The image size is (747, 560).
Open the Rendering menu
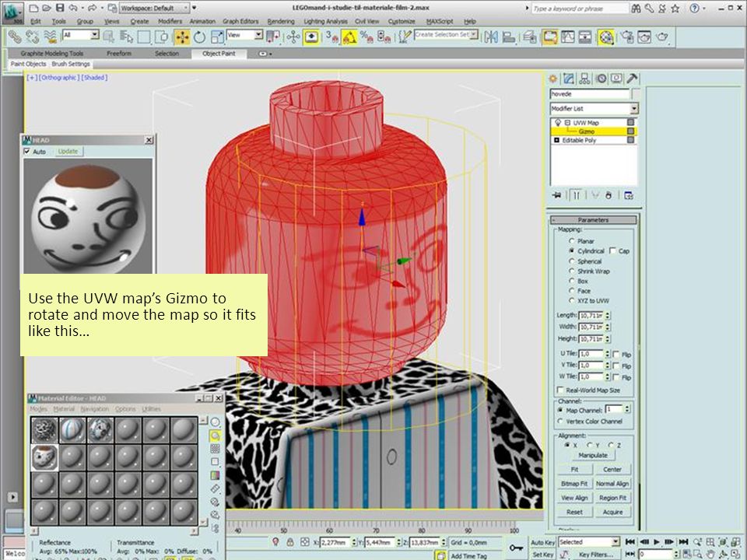281,22
